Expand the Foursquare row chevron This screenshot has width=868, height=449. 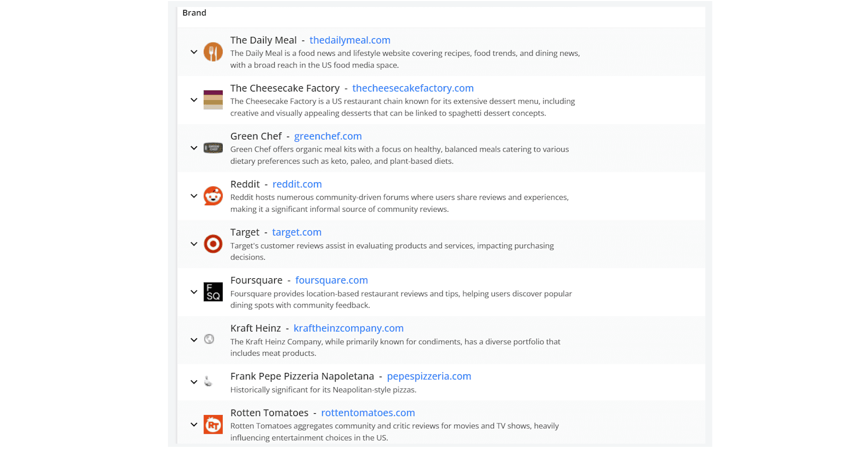click(x=194, y=292)
